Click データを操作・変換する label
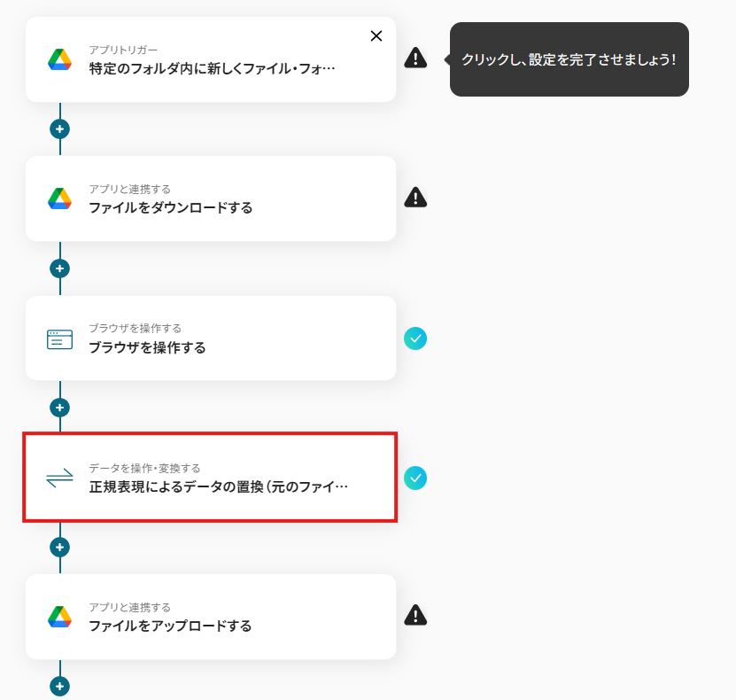Image resolution: width=736 pixels, height=700 pixels. pos(145,468)
